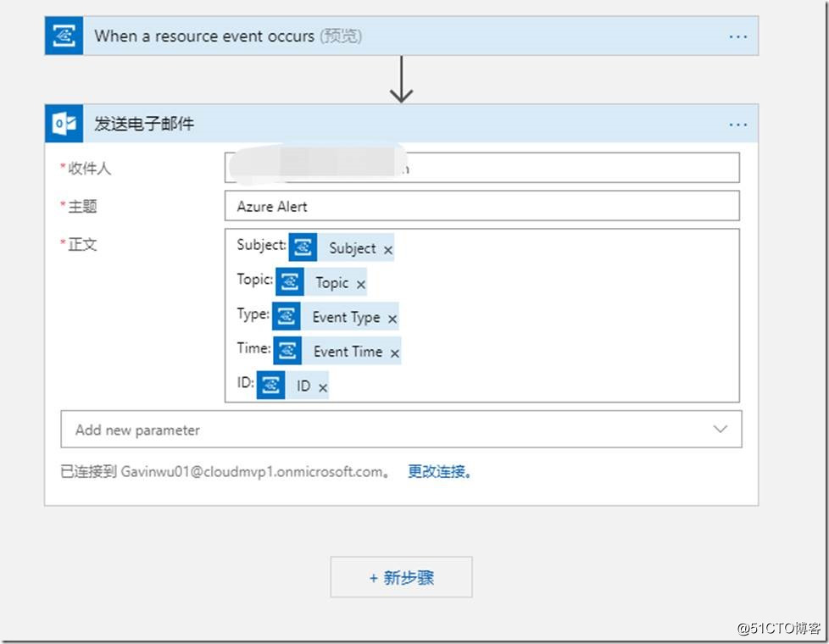Expand the When a resource event occurs step

pyautogui.click(x=401, y=36)
